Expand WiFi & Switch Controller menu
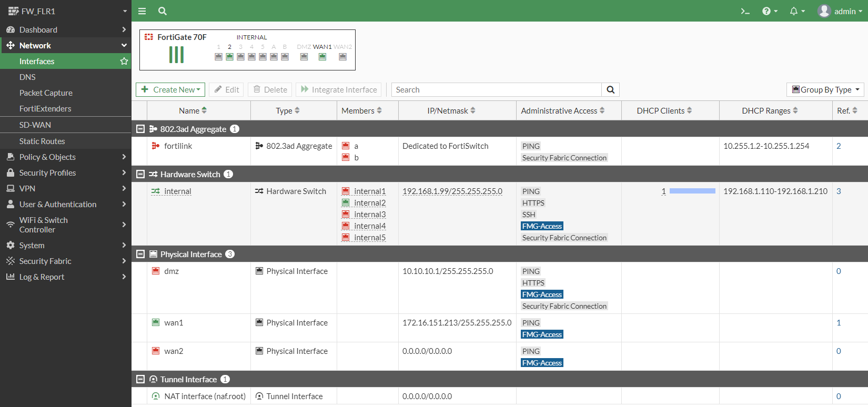This screenshot has width=868, height=407. tap(65, 225)
